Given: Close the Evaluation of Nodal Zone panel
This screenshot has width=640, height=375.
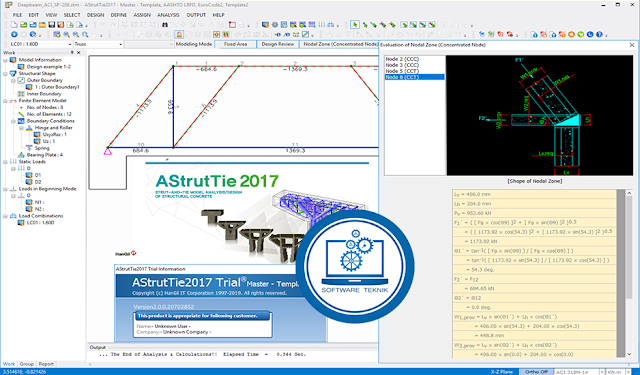Looking at the screenshot, I should [x=632, y=45].
